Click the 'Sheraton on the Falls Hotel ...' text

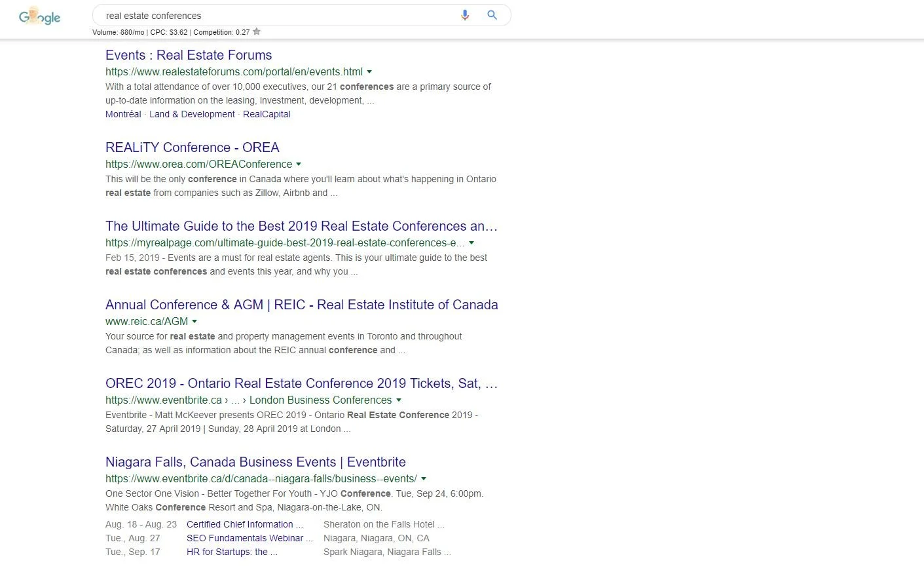click(384, 524)
